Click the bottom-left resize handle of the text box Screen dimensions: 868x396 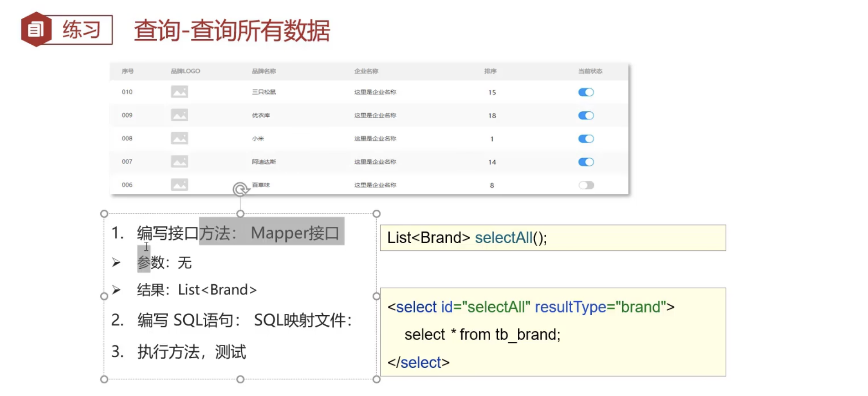tap(104, 379)
